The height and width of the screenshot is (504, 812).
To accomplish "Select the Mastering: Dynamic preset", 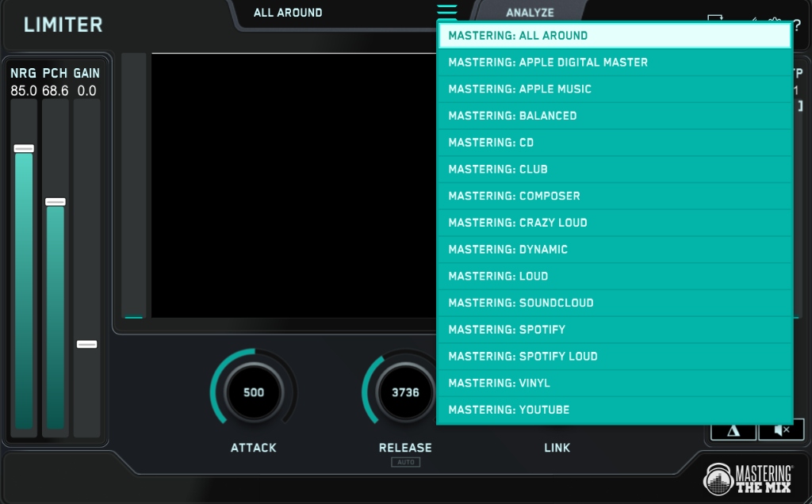I will (615, 250).
